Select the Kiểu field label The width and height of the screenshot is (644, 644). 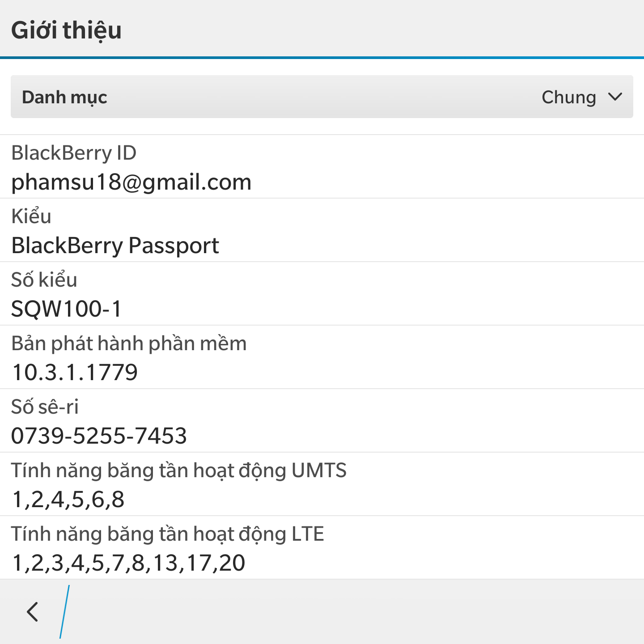31,216
